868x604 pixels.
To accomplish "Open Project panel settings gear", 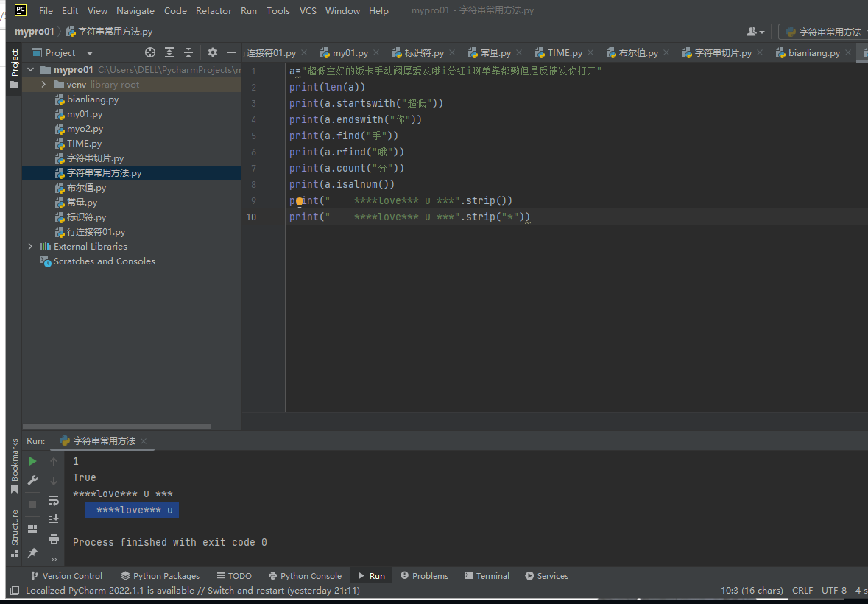I will click(213, 52).
